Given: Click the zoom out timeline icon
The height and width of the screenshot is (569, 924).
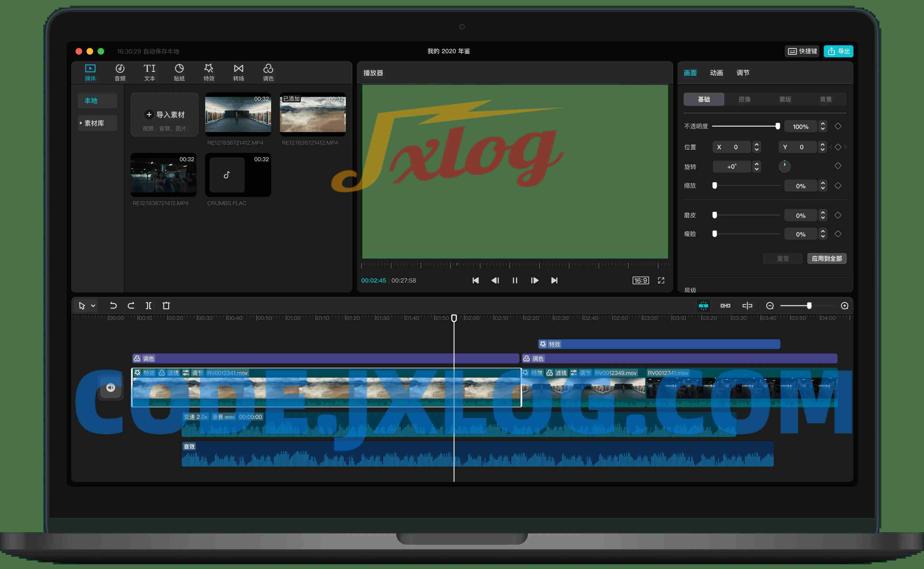Looking at the screenshot, I should pyautogui.click(x=770, y=305).
